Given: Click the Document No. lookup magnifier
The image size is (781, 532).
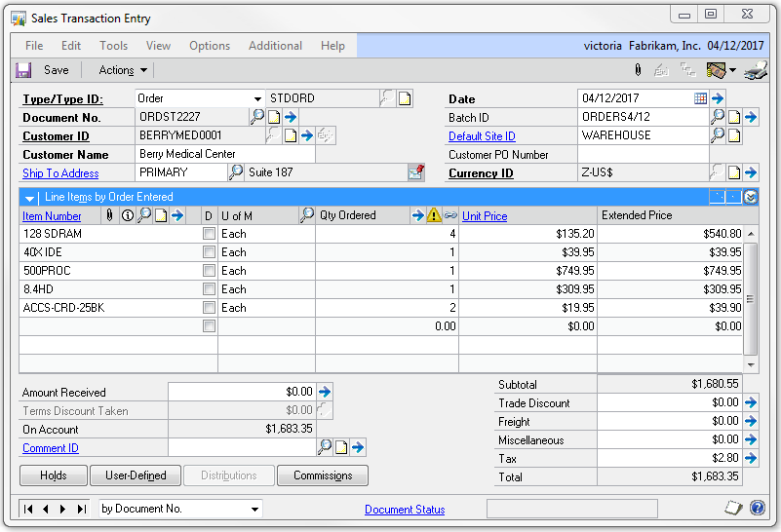Looking at the screenshot, I should [x=257, y=117].
